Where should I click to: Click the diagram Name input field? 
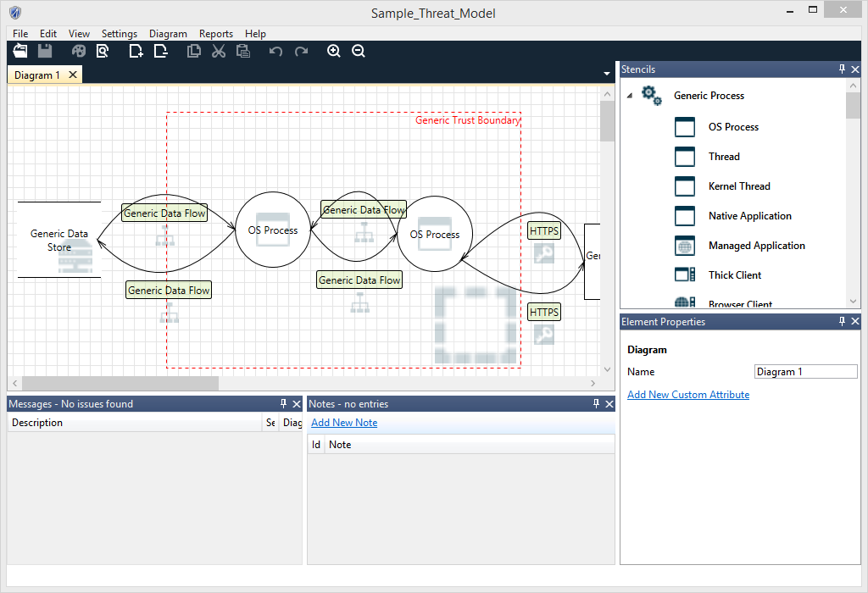pyautogui.click(x=805, y=372)
